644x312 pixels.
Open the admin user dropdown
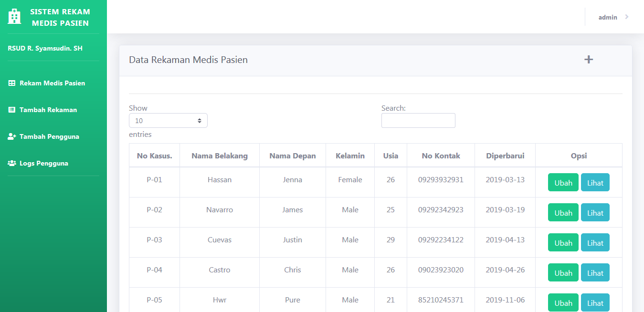608,17
